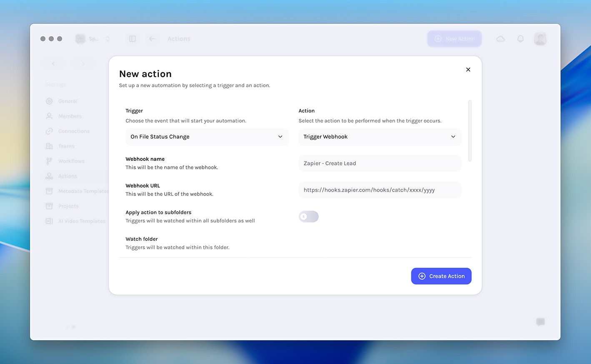The width and height of the screenshot is (591, 364).
Task: Click the New Action button in the header
Action: pyautogui.click(x=454, y=38)
